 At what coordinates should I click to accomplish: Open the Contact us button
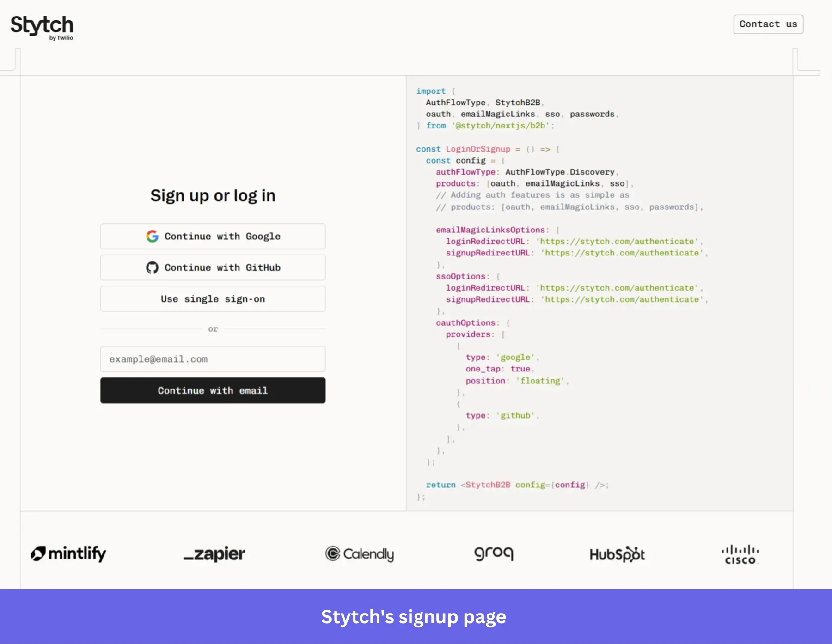pyautogui.click(x=768, y=24)
